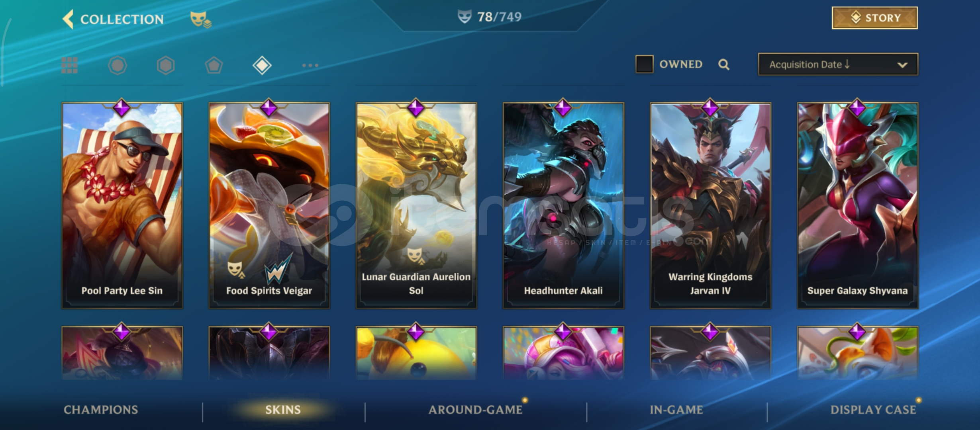Expand the Acquisition Date sort dropdown
Viewport: 980px width, 430px height.
pyautogui.click(x=838, y=64)
